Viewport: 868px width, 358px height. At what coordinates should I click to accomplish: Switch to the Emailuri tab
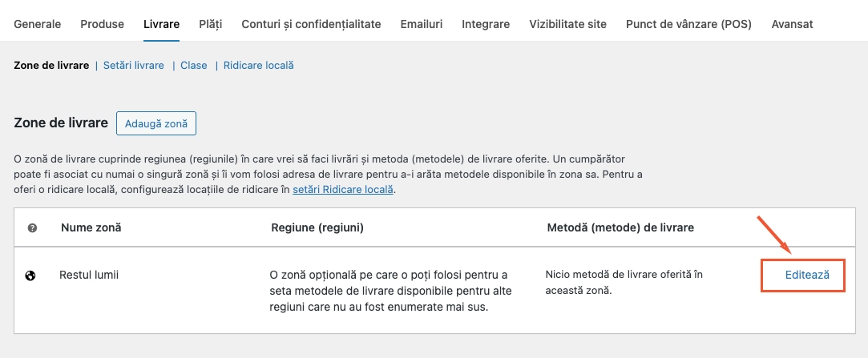[422, 24]
